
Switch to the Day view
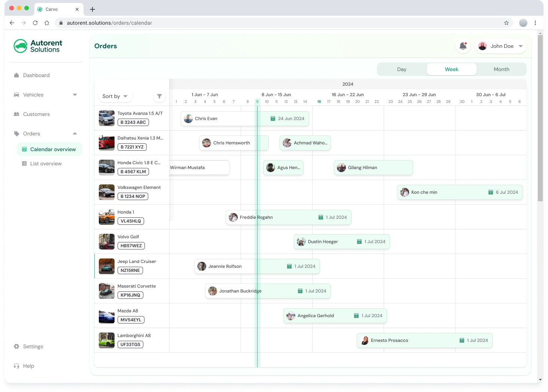tap(402, 69)
